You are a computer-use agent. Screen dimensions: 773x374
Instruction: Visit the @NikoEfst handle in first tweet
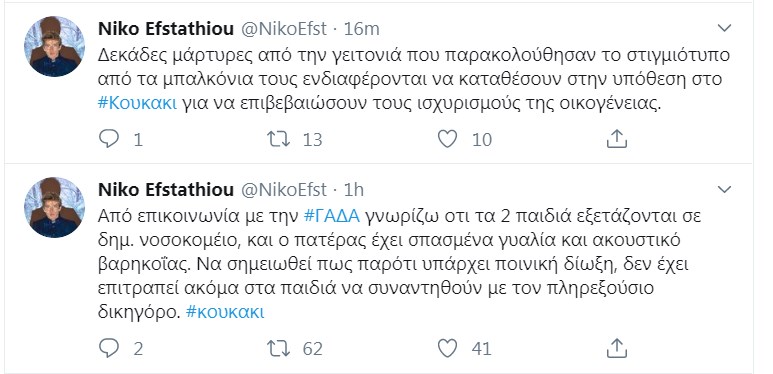point(283,29)
